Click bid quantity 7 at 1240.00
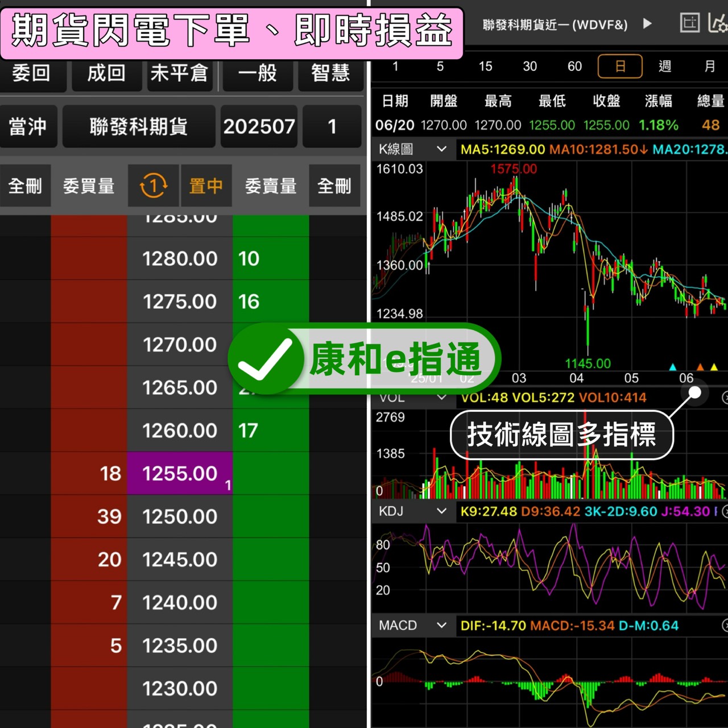Image resolution: width=728 pixels, height=728 pixels. click(116, 603)
